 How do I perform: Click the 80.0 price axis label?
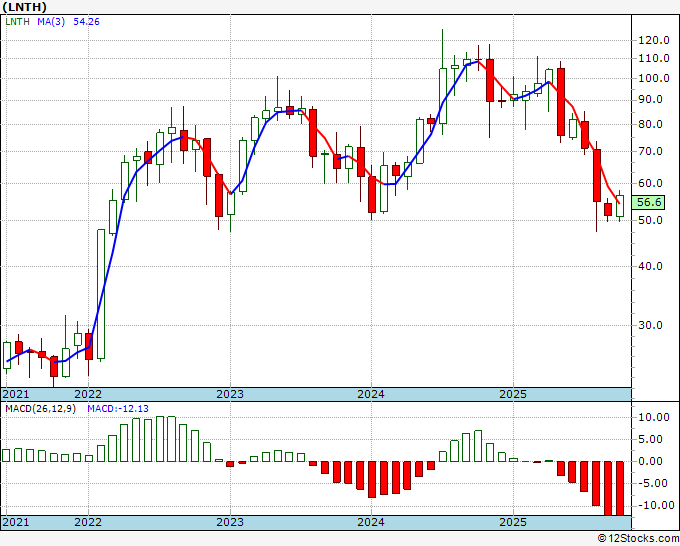(651, 124)
